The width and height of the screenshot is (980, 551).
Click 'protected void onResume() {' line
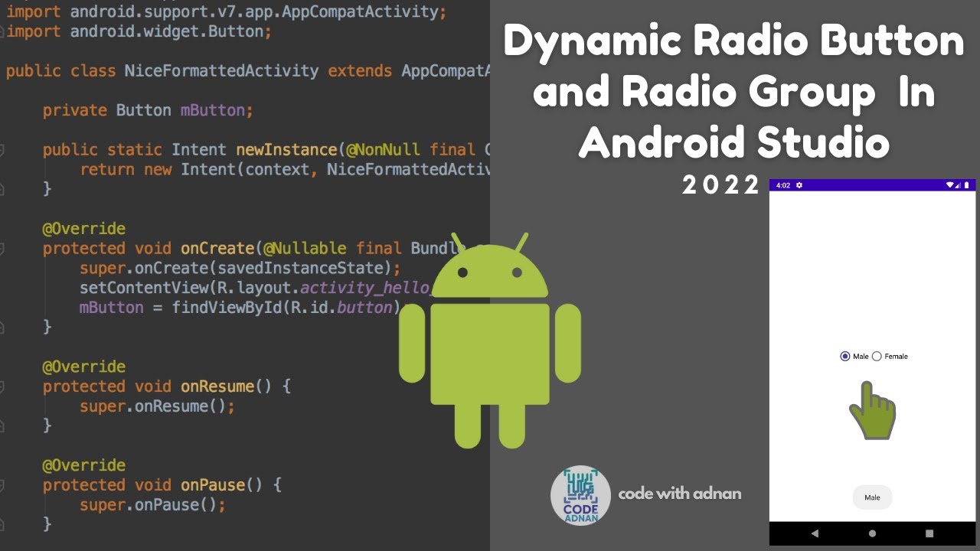167,386
